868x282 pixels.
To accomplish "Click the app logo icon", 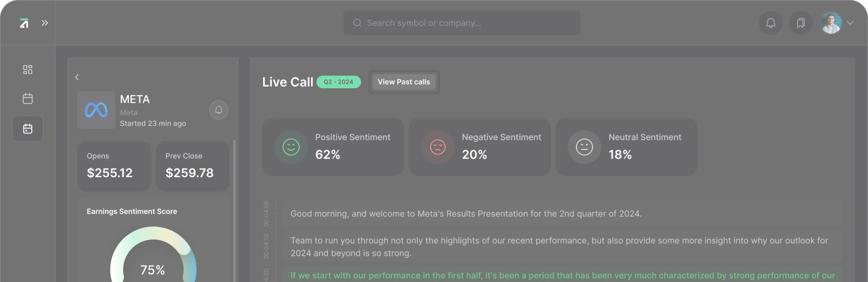I will (24, 23).
